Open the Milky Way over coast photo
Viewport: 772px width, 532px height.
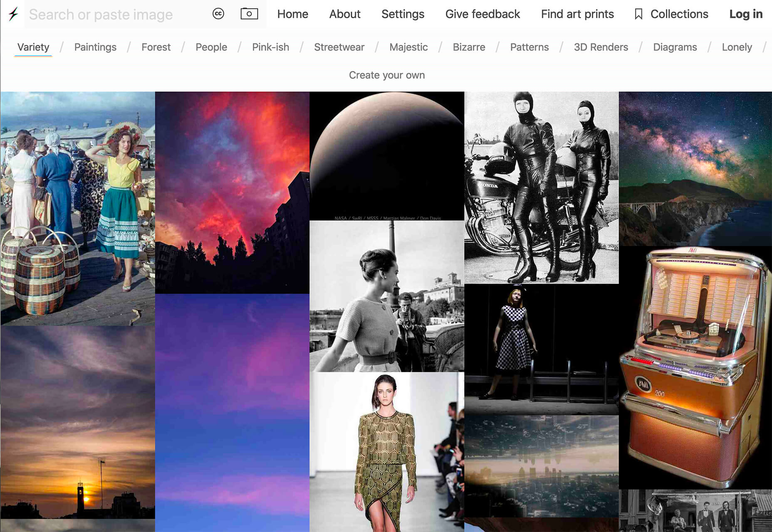pyautogui.click(x=695, y=169)
